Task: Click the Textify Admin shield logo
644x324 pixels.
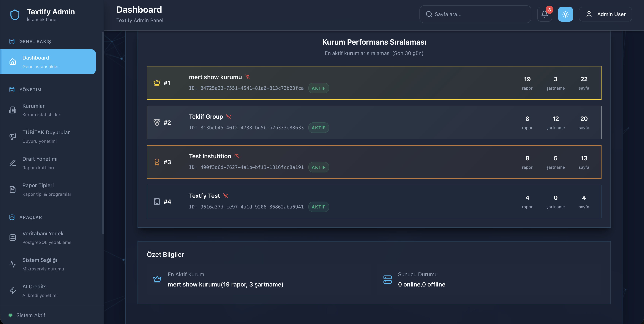Action: point(15,15)
